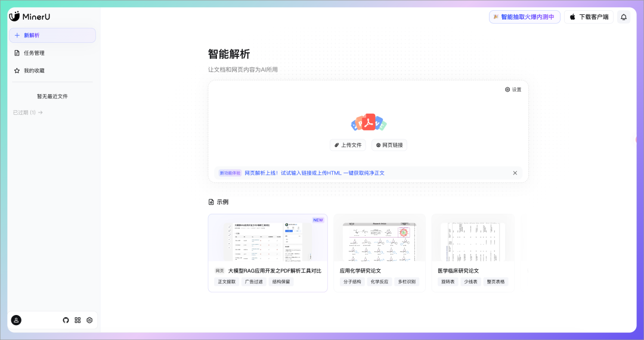Click the 暂无最近文件 text
The width and height of the screenshot is (644, 340).
tap(52, 96)
